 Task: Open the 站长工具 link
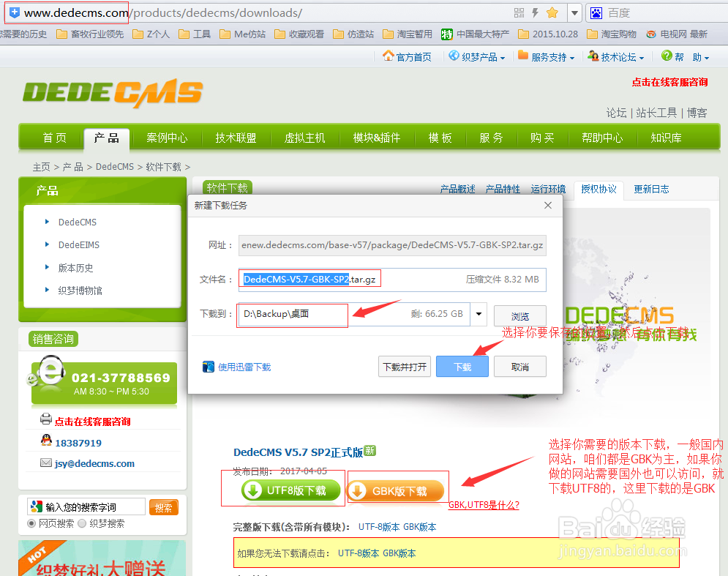(656, 113)
